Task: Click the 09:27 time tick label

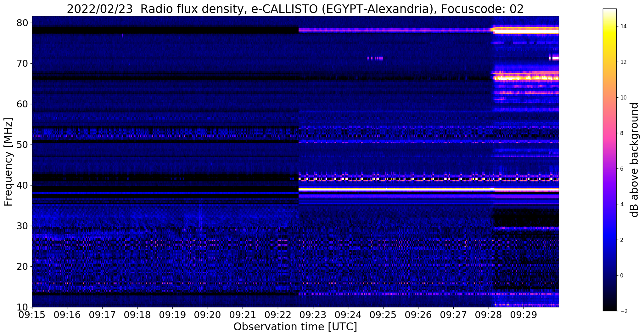Action: click(453, 314)
